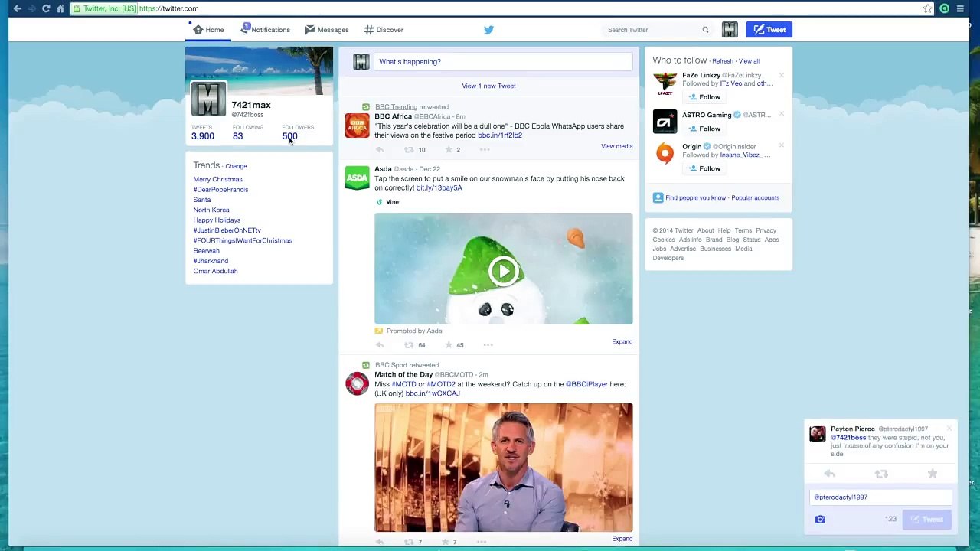The image size is (980, 551).
Task: Dismiss the Origin suggestion
Action: 782,145
